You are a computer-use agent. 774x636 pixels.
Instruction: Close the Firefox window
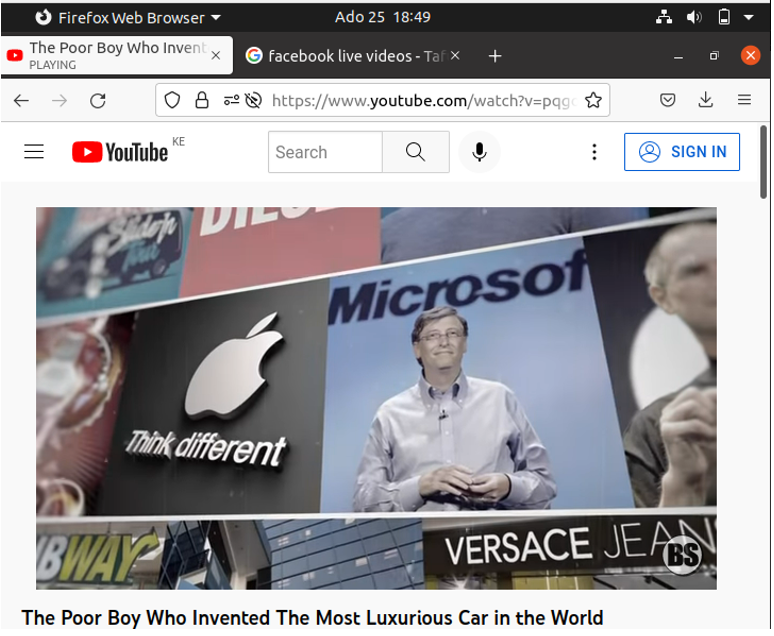click(x=750, y=55)
